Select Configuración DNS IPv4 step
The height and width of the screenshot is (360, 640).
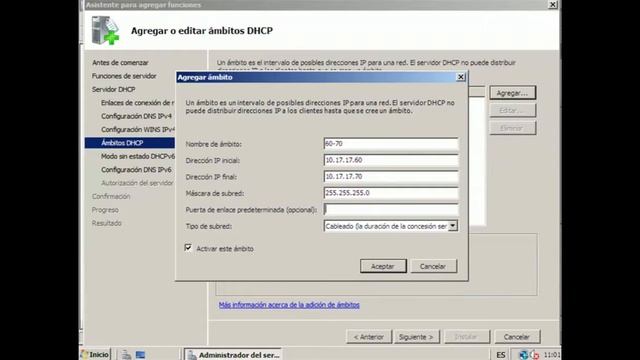click(x=136, y=116)
